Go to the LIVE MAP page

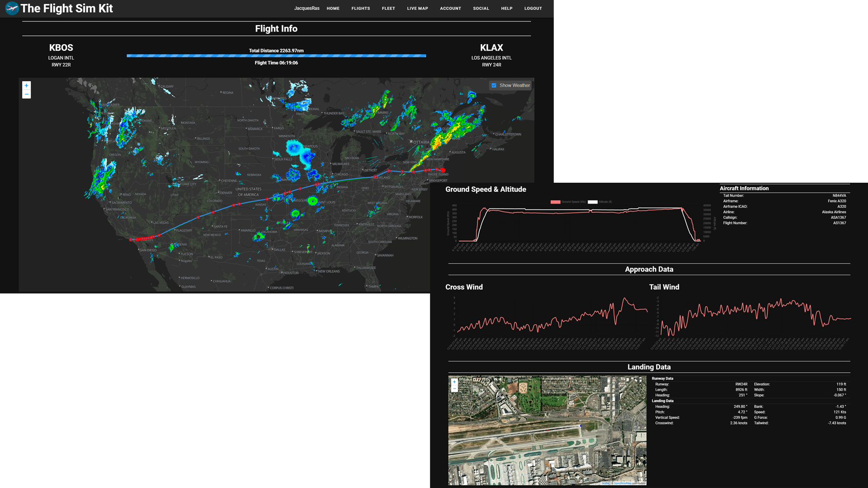[417, 9]
